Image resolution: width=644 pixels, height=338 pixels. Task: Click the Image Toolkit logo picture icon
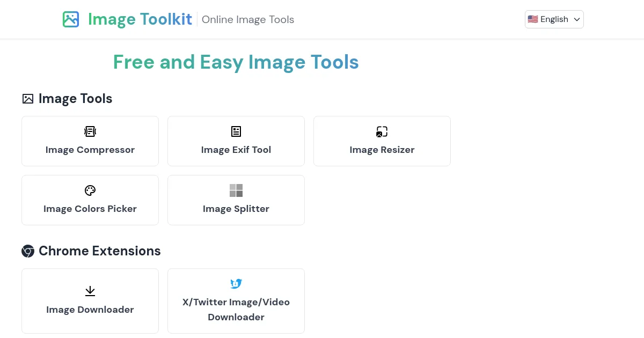click(70, 19)
